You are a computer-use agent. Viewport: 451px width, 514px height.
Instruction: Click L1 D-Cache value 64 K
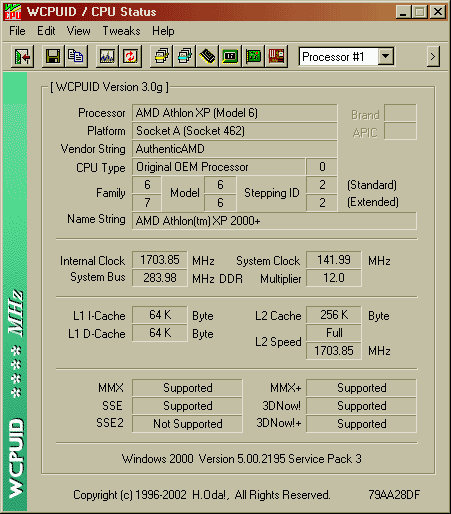(160, 333)
